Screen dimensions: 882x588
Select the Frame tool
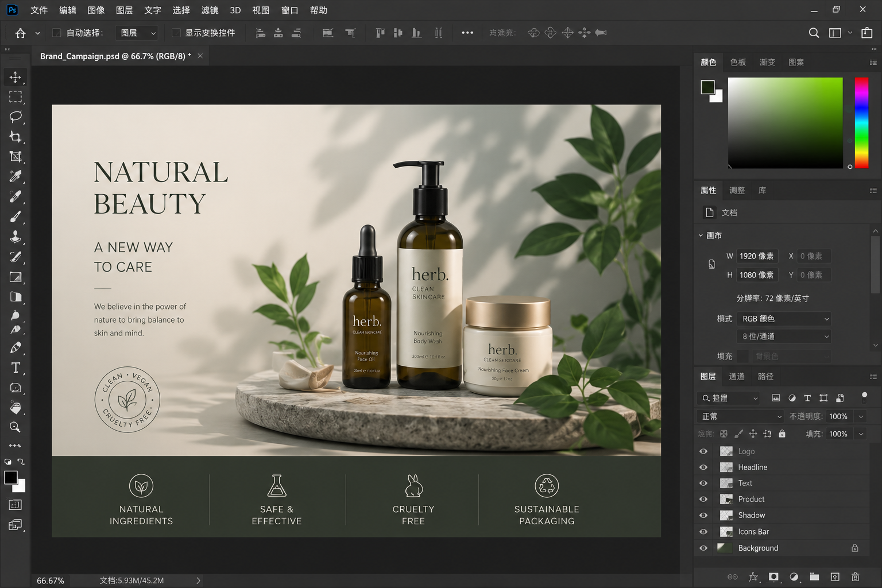(x=16, y=156)
